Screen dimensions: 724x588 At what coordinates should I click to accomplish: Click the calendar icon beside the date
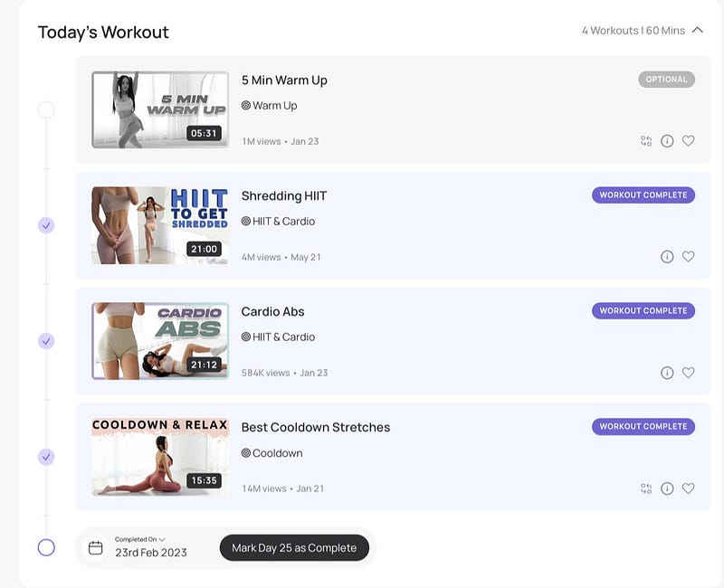96,547
